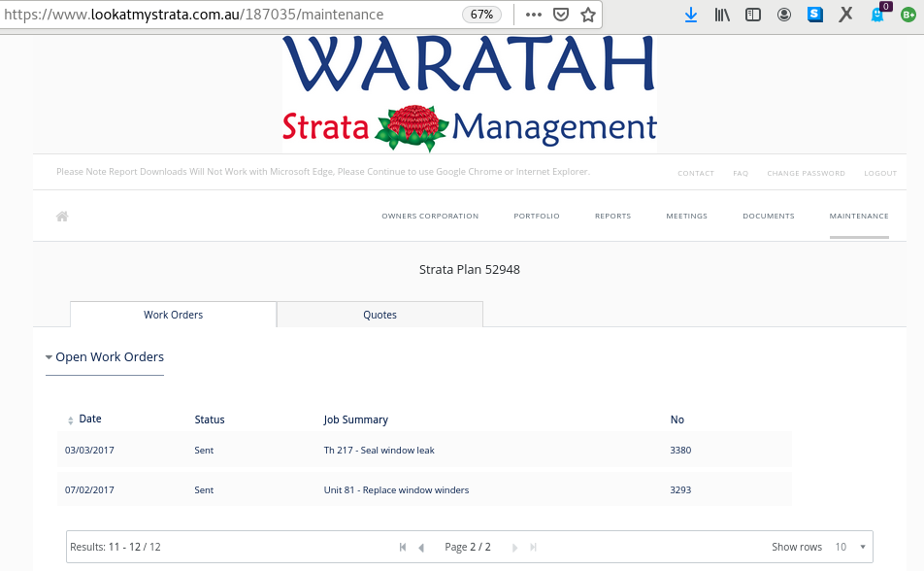Click the green B+ extension icon
The height and width of the screenshot is (571, 924).
click(x=908, y=15)
